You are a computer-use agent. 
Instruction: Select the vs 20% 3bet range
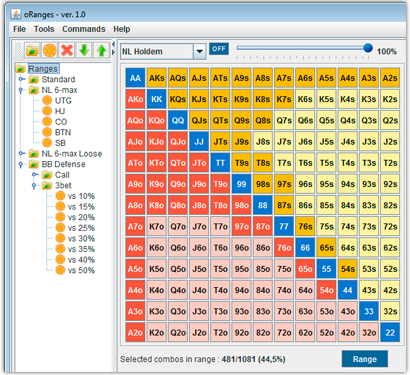point(81,217)
